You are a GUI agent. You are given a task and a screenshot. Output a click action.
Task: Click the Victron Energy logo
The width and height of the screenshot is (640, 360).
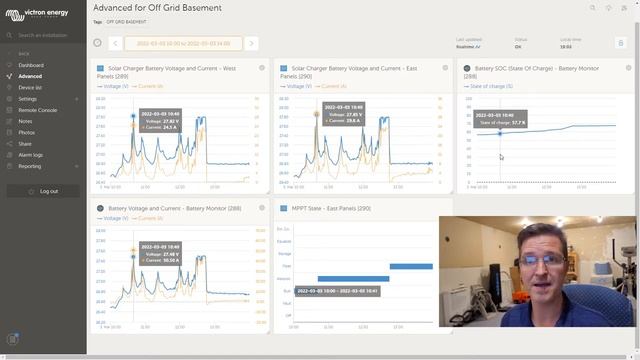click(x=37, y=15)
